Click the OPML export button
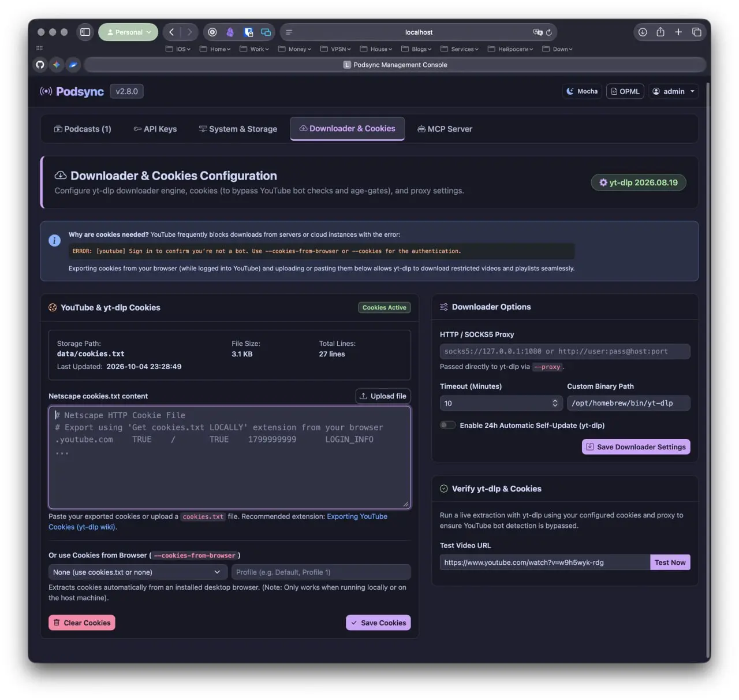Image resolution: width=739 pixels, height=700 pixels. point(625,91)
